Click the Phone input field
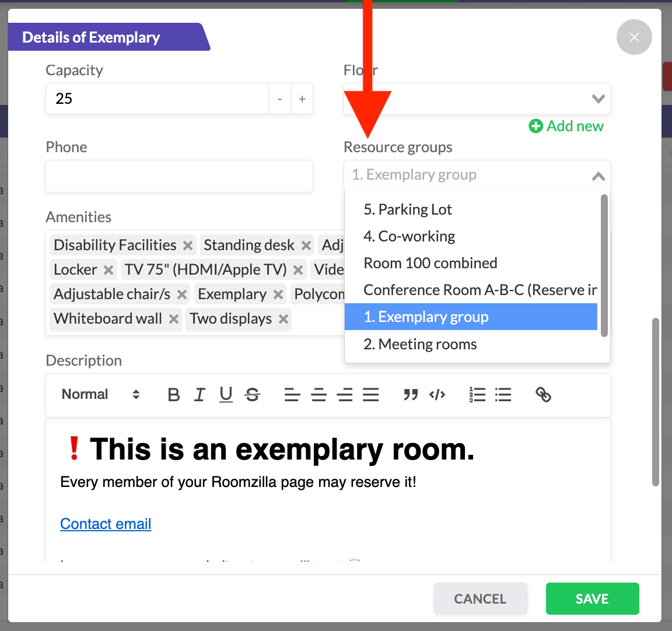The image size is (672, 631). point(179,176)
